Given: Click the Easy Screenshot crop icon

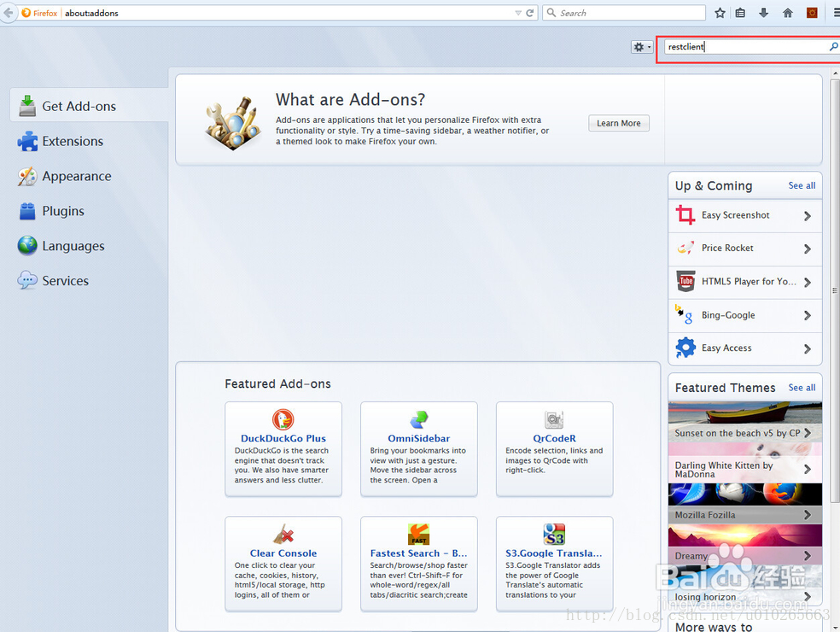Looking at the screenshot, I should click(685, 215).
